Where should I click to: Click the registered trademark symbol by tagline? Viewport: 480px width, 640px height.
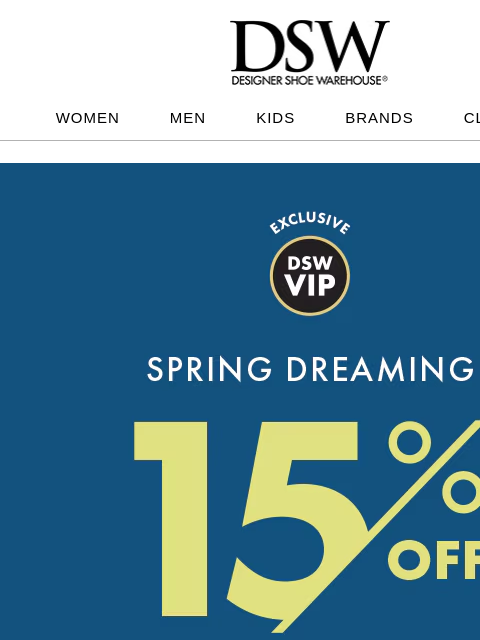[385, 78]
